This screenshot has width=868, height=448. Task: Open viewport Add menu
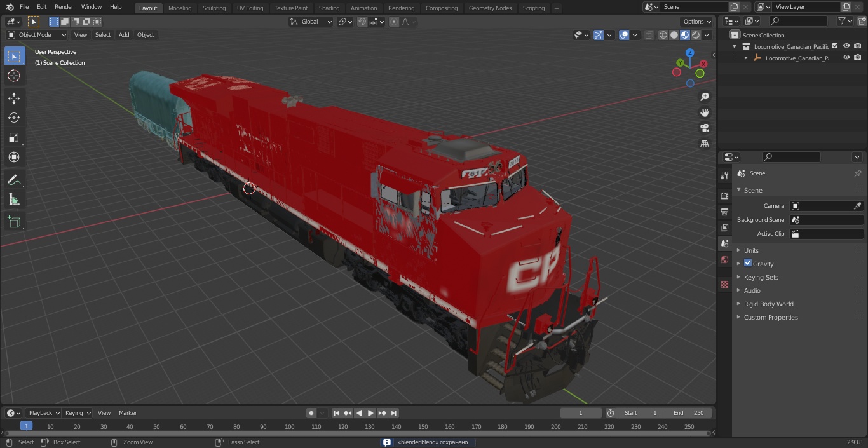[124, 35]
